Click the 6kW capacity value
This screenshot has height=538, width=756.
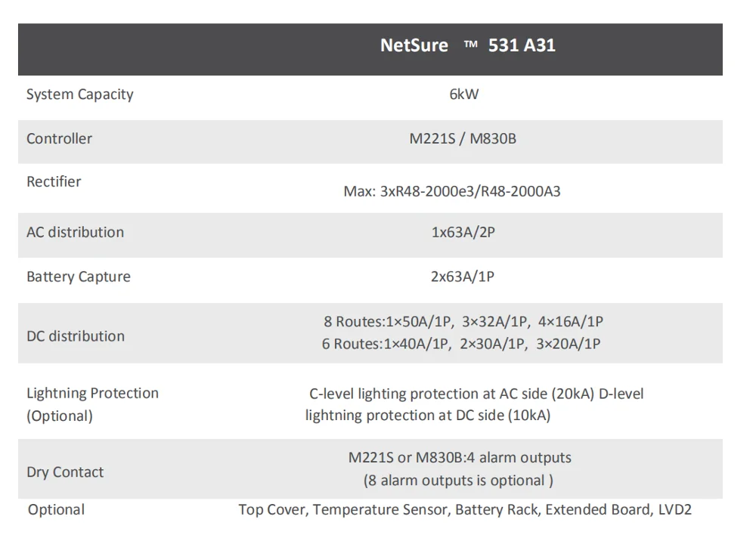(463, 94)
